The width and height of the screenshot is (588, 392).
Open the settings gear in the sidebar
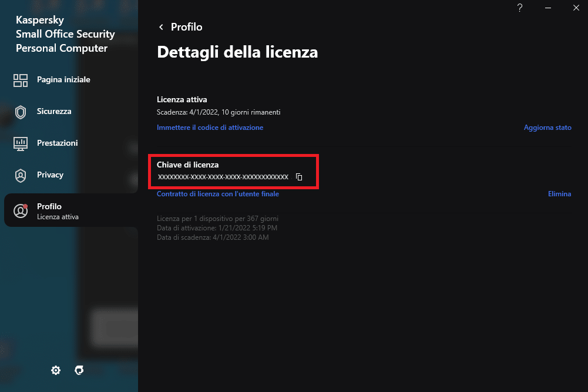[56, 370]
